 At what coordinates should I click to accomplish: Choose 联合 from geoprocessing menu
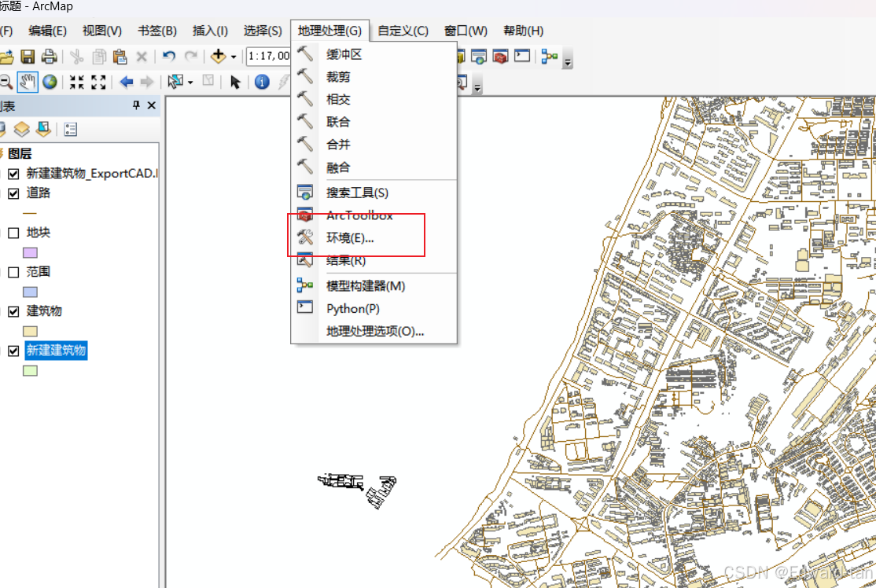coord(374,122)
